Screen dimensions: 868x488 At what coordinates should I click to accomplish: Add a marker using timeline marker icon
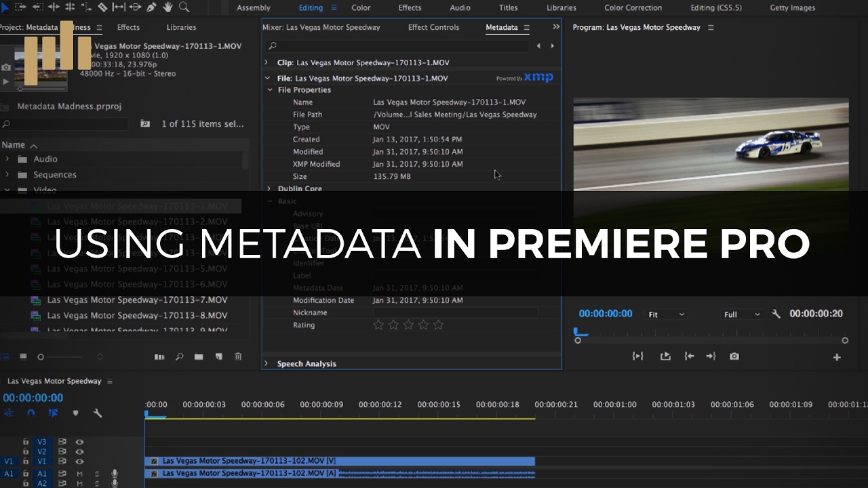75,413
